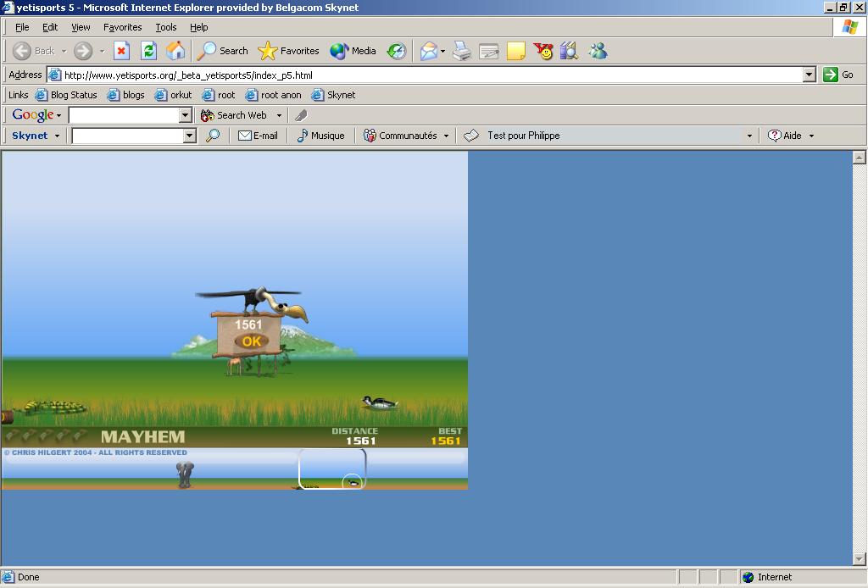Click the OK button on score sign
Image resolution: width=868 pixels, height=588 pixels.
click(251, 341)
